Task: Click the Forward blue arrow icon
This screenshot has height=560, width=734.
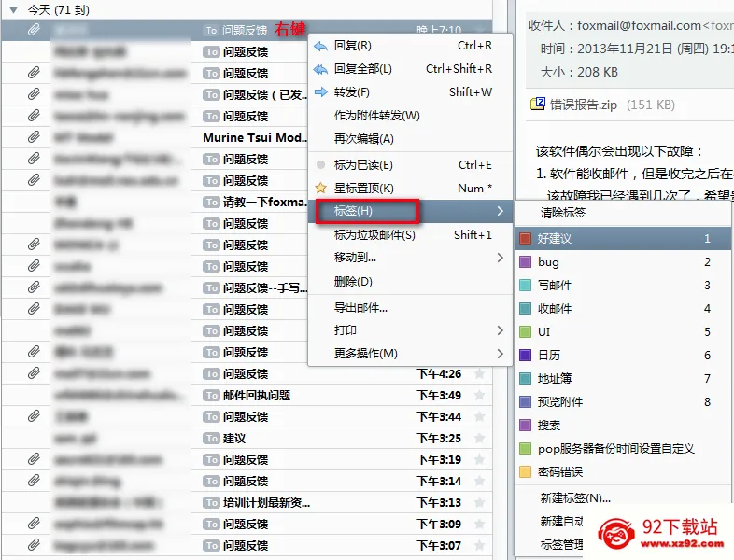Action: click(320, 91)
